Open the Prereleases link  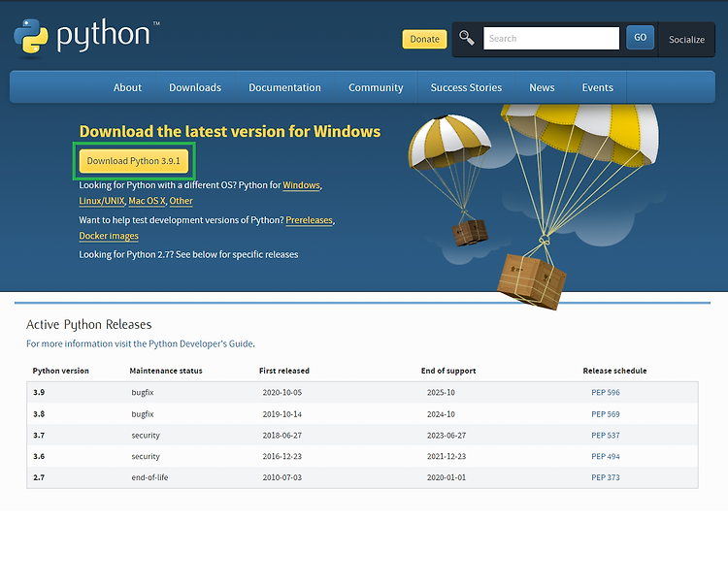click(310, 220)
